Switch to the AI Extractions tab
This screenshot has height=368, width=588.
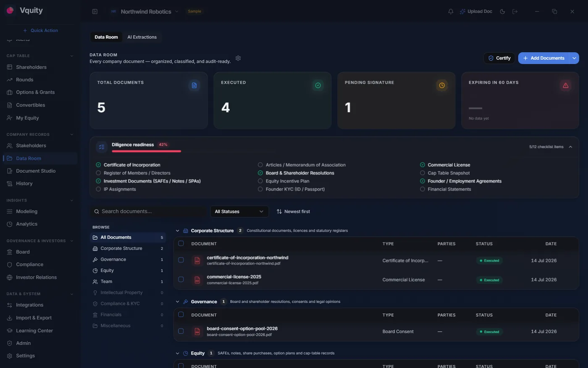[x=142, y=37]
